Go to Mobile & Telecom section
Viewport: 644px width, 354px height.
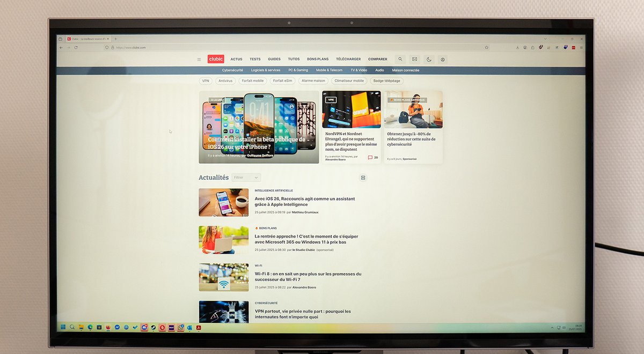329,70
